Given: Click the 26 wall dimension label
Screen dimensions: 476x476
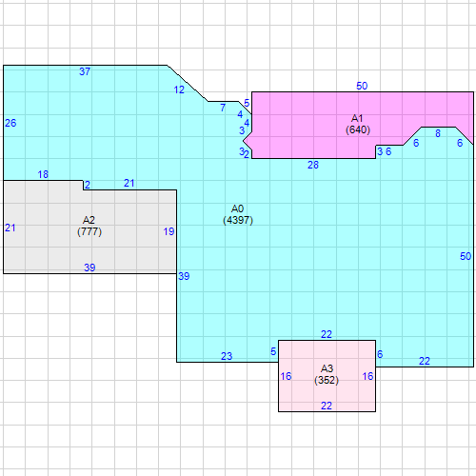Looking at the screenshot, I should pos(10,123).
